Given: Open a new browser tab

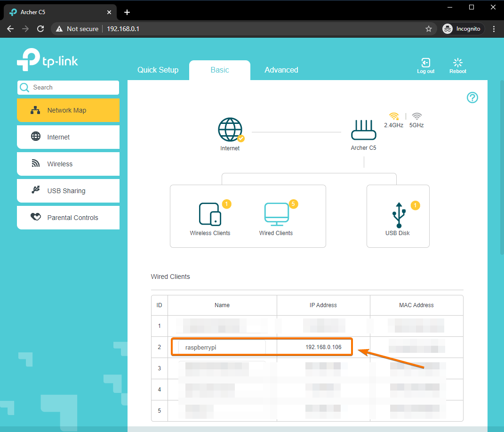Looking at the screenshot, I should point(127,12).
